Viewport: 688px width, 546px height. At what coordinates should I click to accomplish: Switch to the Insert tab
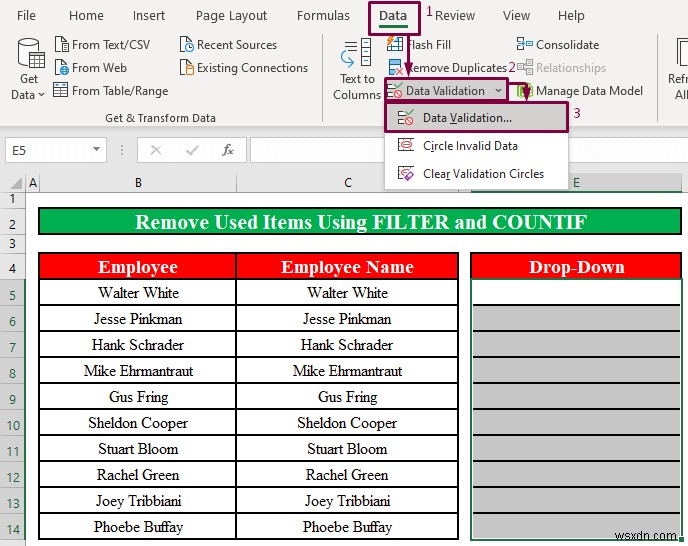point(149,16)
